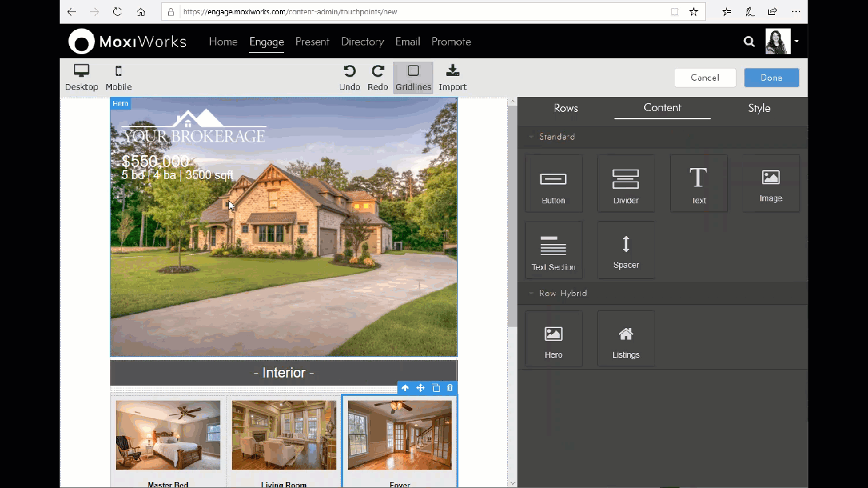
Task: Switch to Mobile preview mode
Action: click(119, 77)
